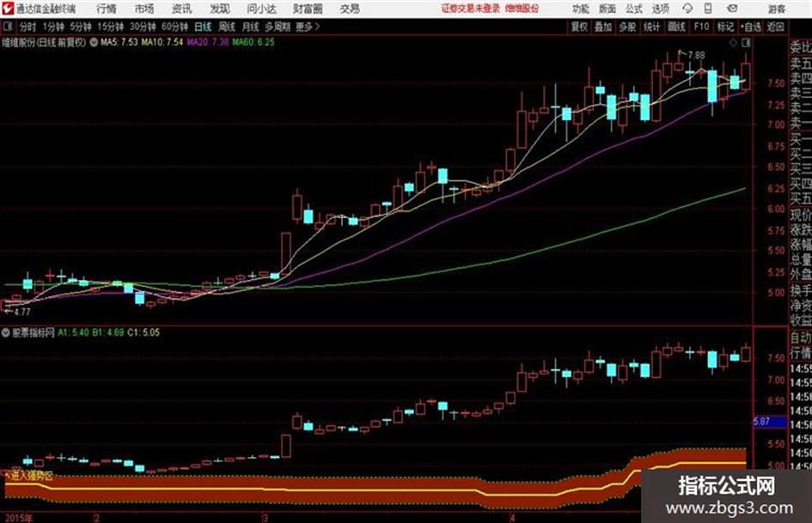Click the MA10: 7.54 indicator label
This screenshot has height=523, width=812.
click(x=162, y=42)
